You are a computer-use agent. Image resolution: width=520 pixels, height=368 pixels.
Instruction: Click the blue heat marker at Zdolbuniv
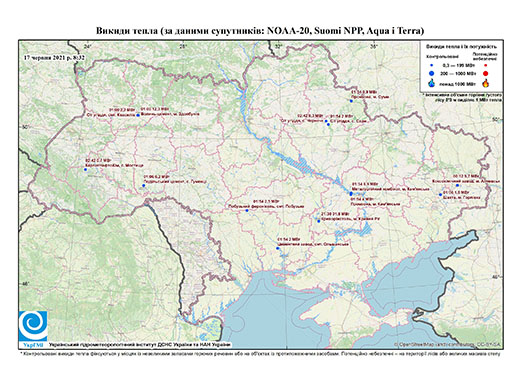[138, 115]
